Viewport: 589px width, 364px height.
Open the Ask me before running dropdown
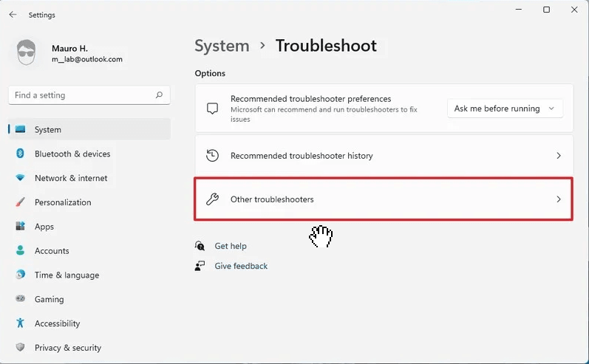(x=505, y=109)
